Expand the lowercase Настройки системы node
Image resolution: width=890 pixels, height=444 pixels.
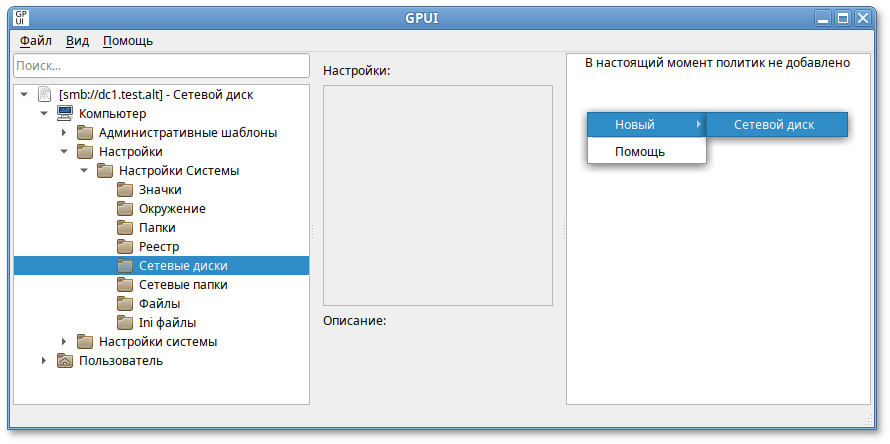[x=64, y=342]
